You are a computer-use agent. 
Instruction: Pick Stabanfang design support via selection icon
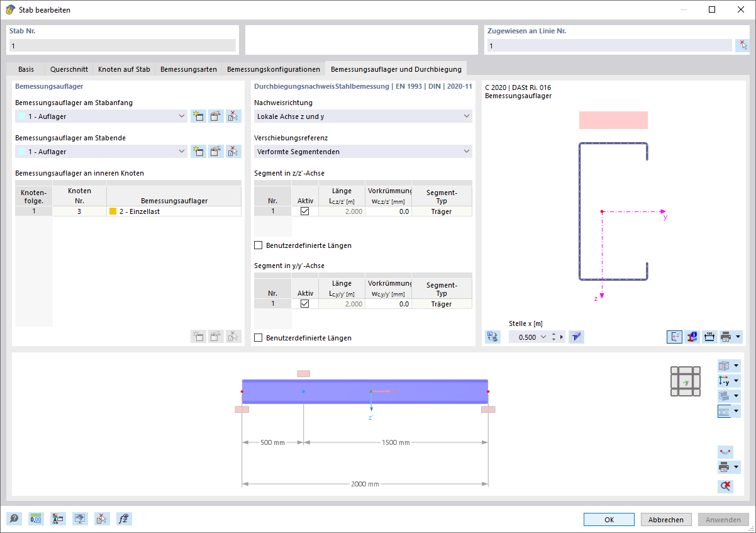[x=233, y=116]
